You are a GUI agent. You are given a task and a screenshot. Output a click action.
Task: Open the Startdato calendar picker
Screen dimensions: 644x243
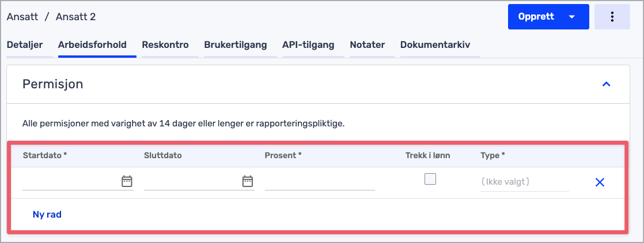point(127,181)
